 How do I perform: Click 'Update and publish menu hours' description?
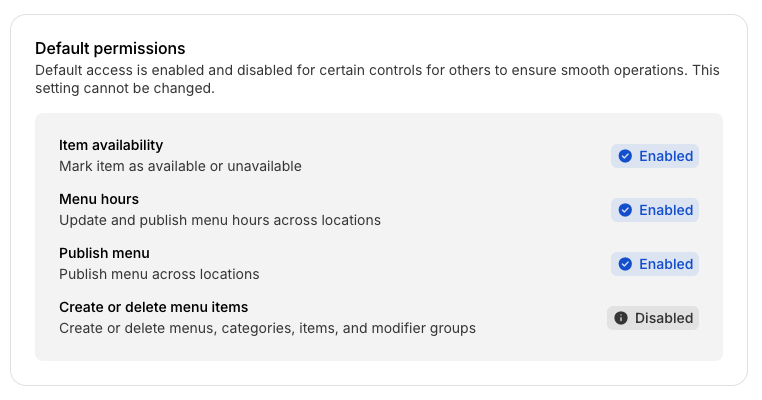(x=220, y=220)
